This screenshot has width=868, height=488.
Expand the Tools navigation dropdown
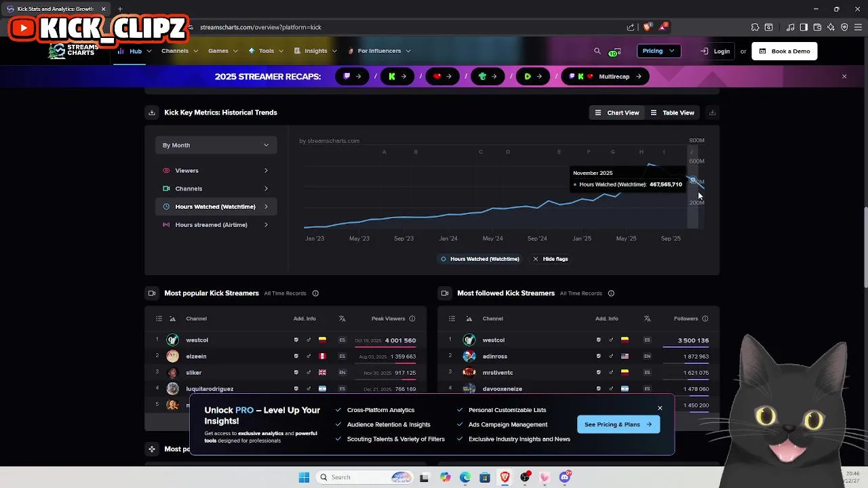tap(266, 51)
